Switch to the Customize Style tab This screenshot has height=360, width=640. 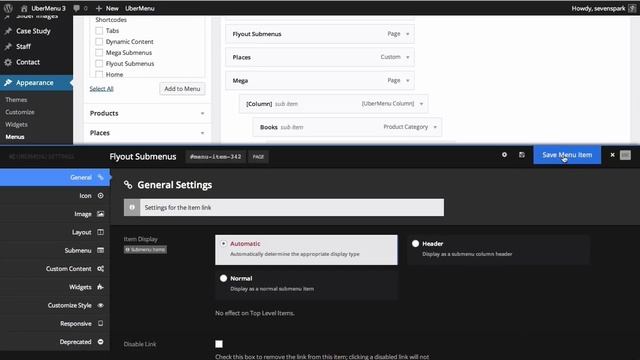point(55,305)
